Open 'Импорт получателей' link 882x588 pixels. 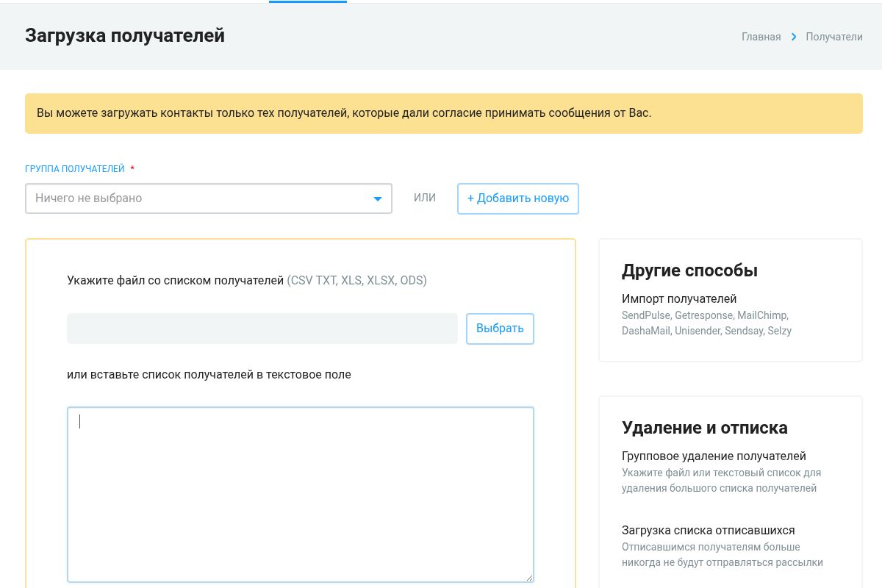(x=679, y=298)
